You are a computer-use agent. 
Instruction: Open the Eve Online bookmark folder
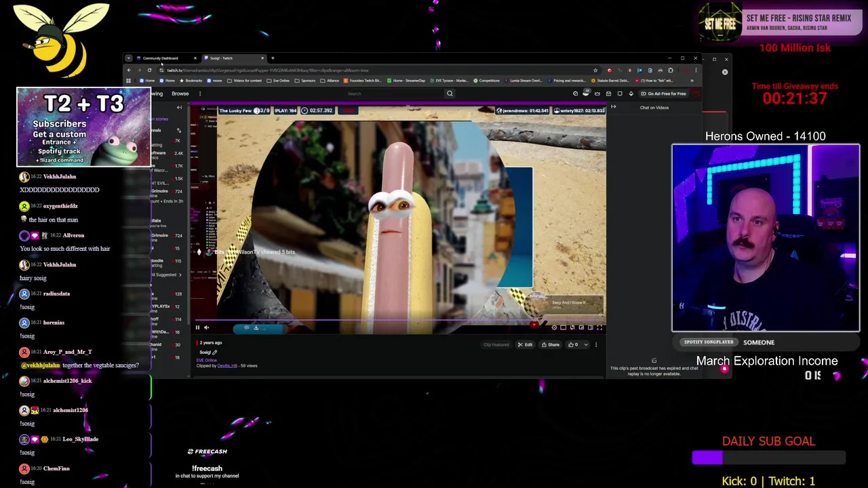tap(278, 81)
